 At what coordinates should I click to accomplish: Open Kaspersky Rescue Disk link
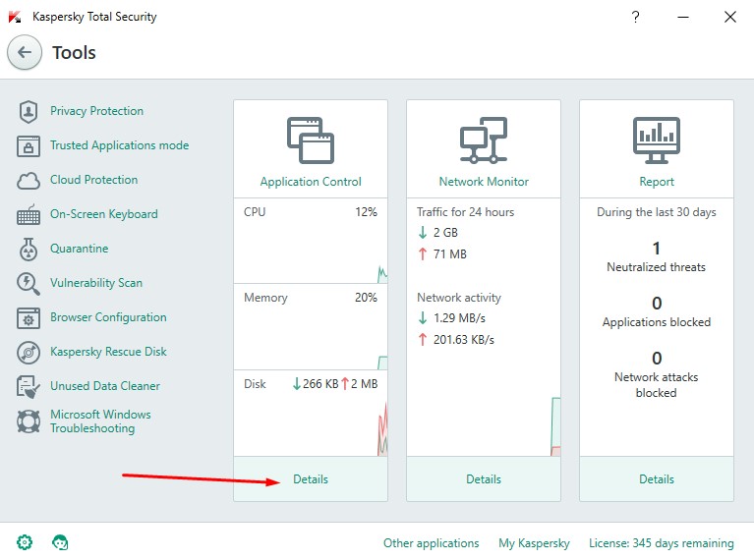(108, 352)
